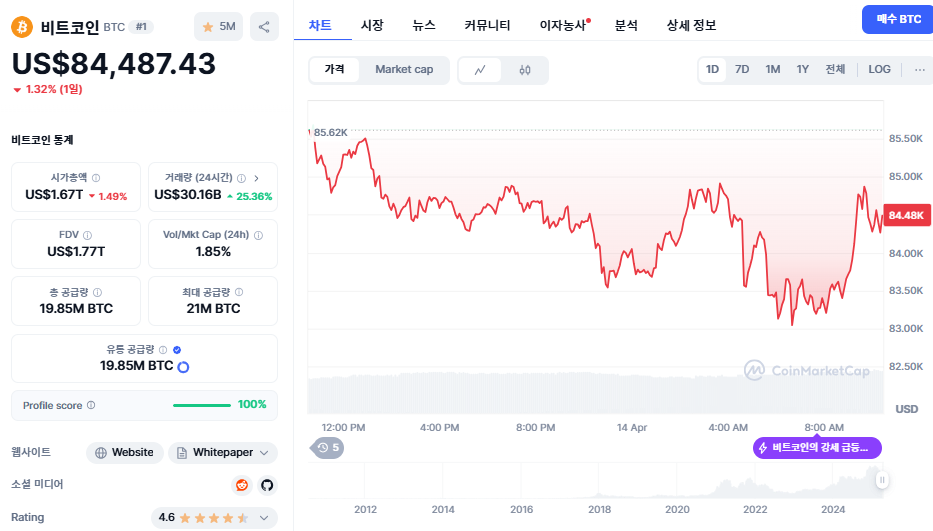933x531 pixels.
Task: Switch to line chart view icon
Action: click(480, 70)
